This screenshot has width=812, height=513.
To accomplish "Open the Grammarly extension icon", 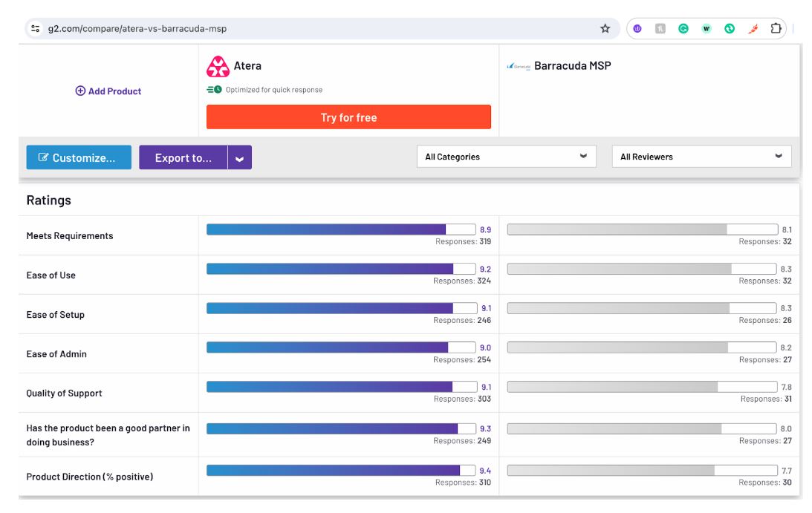I will pos(683,28).
